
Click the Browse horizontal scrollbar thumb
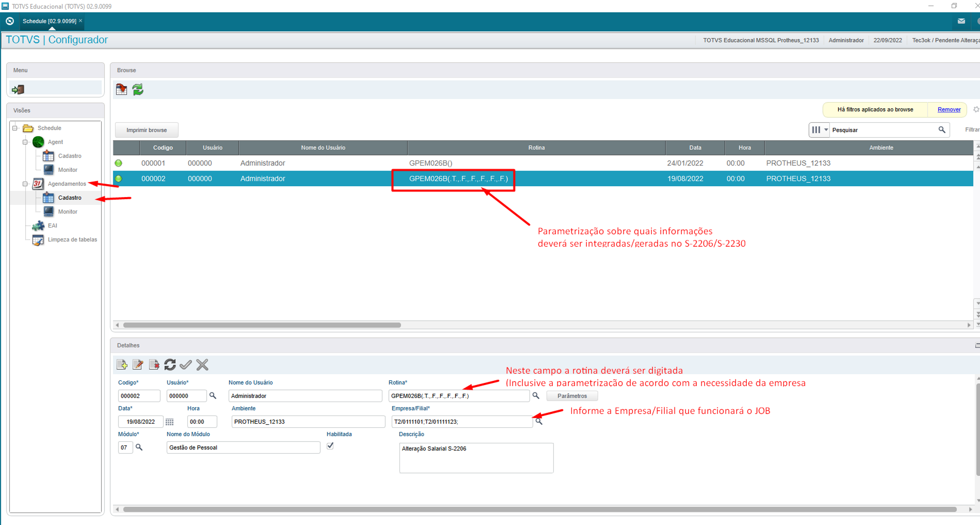point(262,325)
